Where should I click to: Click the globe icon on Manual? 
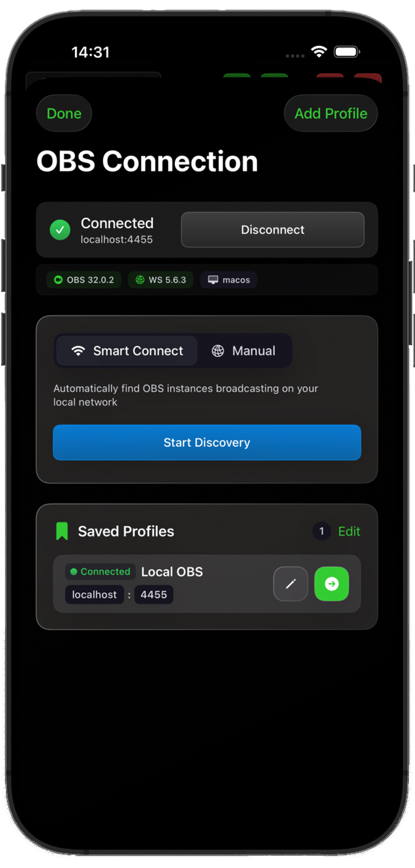coord(218,351)
